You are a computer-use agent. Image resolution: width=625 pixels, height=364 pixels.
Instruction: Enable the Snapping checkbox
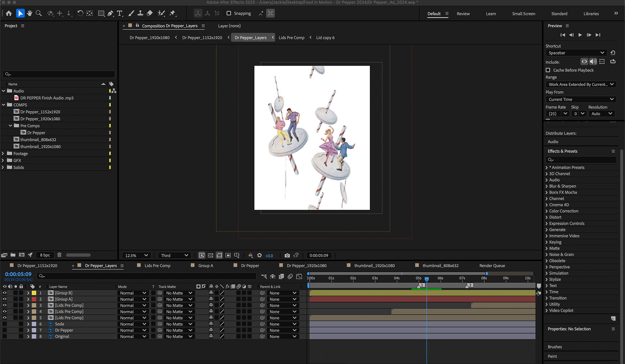tap(229, 13)
